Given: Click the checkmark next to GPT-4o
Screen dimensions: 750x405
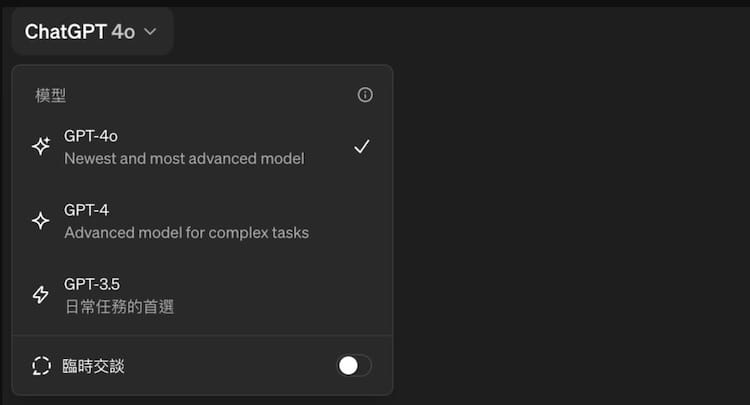Looking at the screenshot, I should pyautogui.click(x=362, y=146).
